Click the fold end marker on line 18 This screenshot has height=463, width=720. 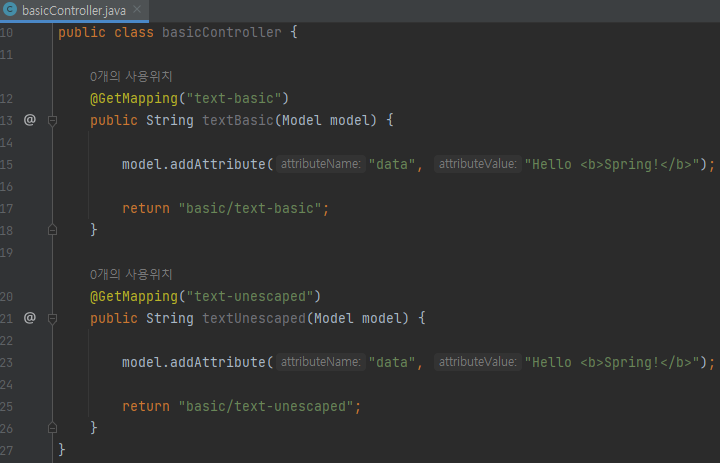tap(52, 230)
